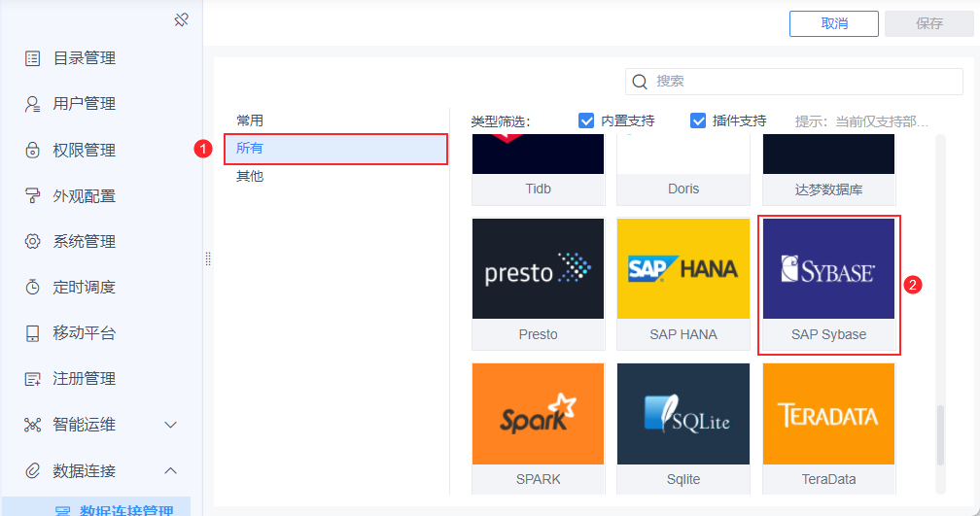Image resolution: width=980 pixels, height=516 pixels.
Task: Uncheck the 内置支持 checkbox
Action: click(586, 120)
